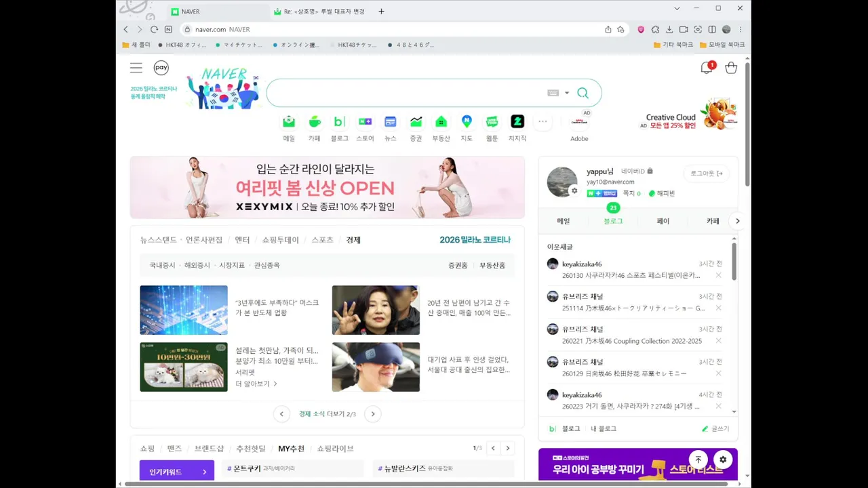Open the Real Estate (부동산) shortcut icon

(441, 121)
